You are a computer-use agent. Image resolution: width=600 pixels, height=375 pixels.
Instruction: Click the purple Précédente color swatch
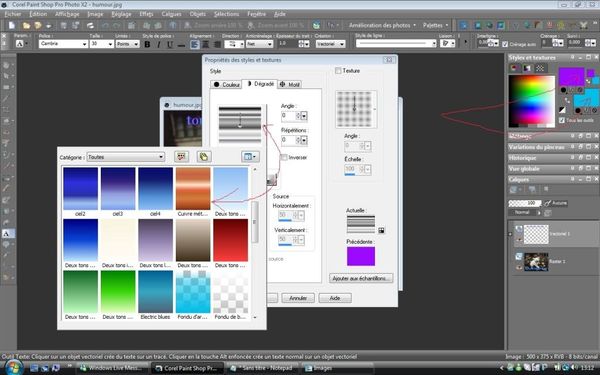(x=361, y=256)
